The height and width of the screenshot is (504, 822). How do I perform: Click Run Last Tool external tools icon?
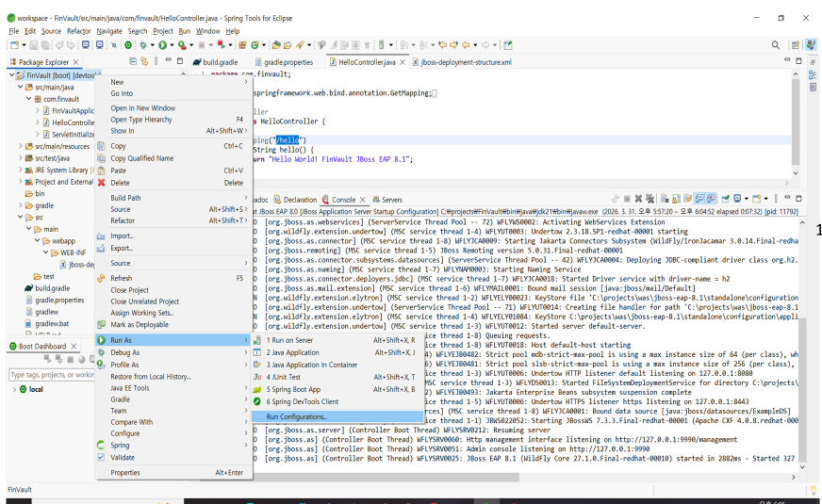(x=182, y=45)
